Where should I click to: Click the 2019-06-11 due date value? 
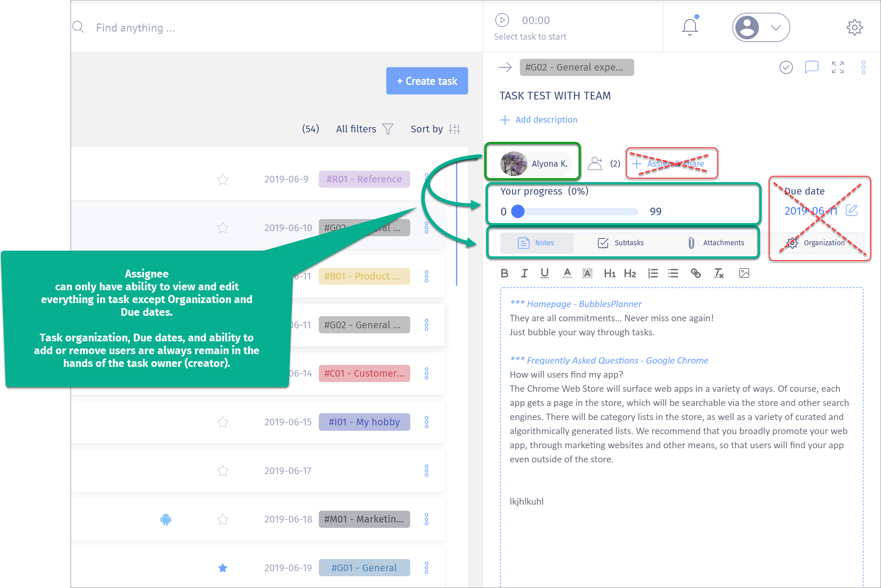pyautogui.click(x=811, y=211)
